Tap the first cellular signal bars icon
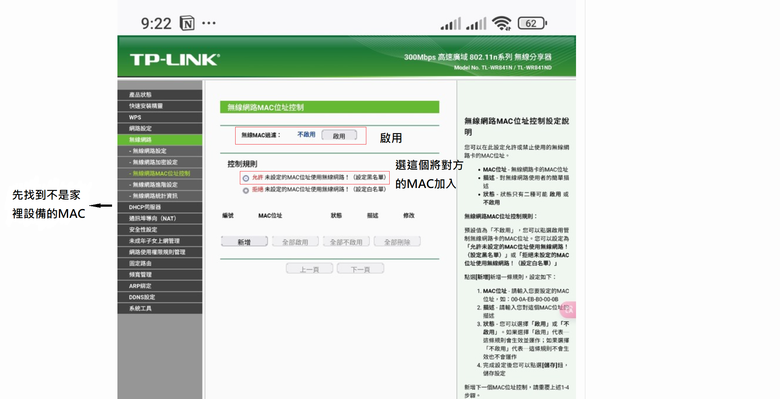 [451, 23]
